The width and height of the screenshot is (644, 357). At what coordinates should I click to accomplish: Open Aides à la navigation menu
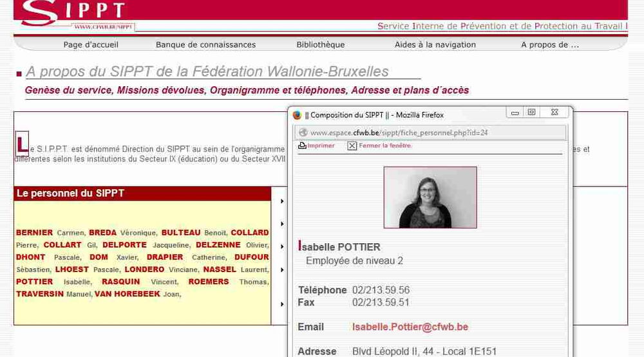pos(435,44)
